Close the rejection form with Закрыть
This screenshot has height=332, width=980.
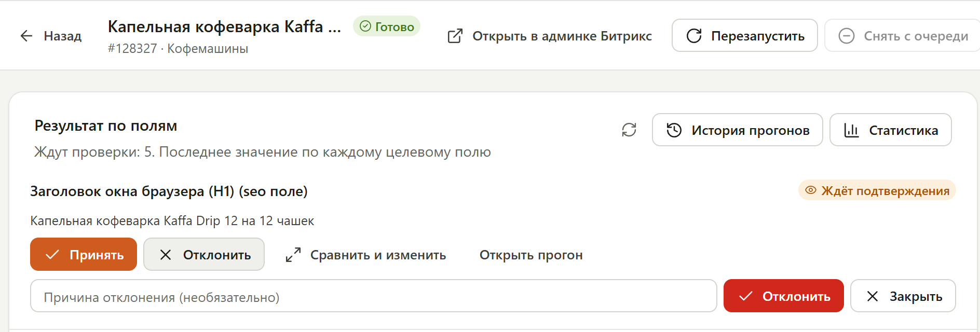tap(903, 296)
